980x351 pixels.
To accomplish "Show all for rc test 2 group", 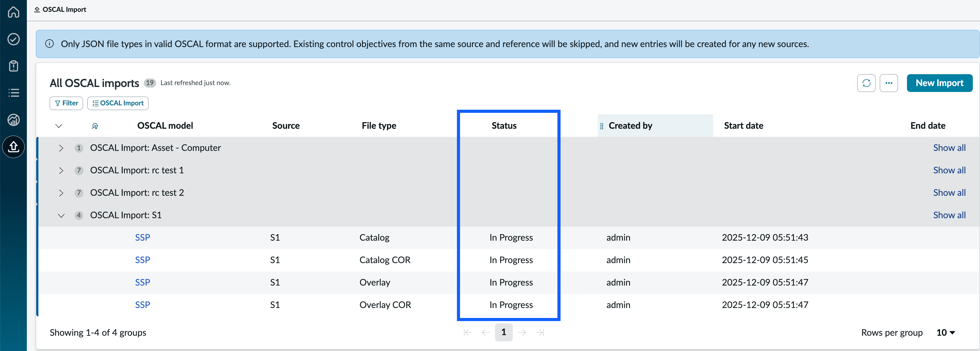I will point(949,193).
